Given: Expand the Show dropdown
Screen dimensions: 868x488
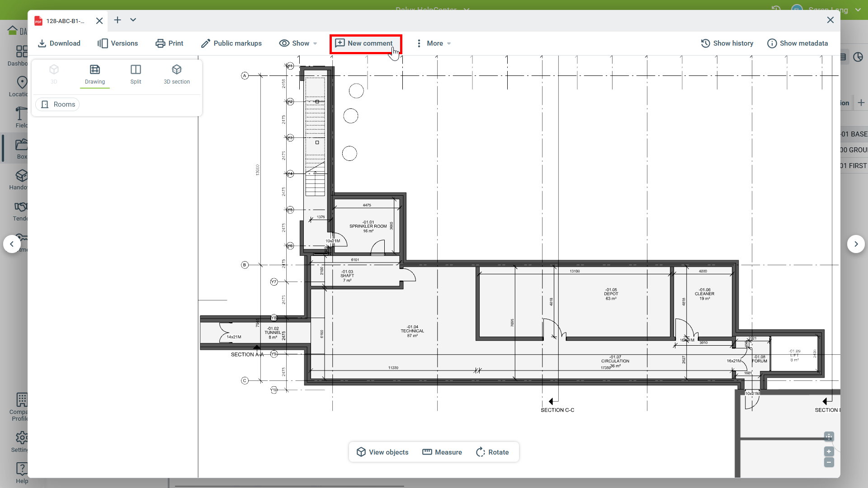Looking at the screenshot, I should tap(298, 43).
